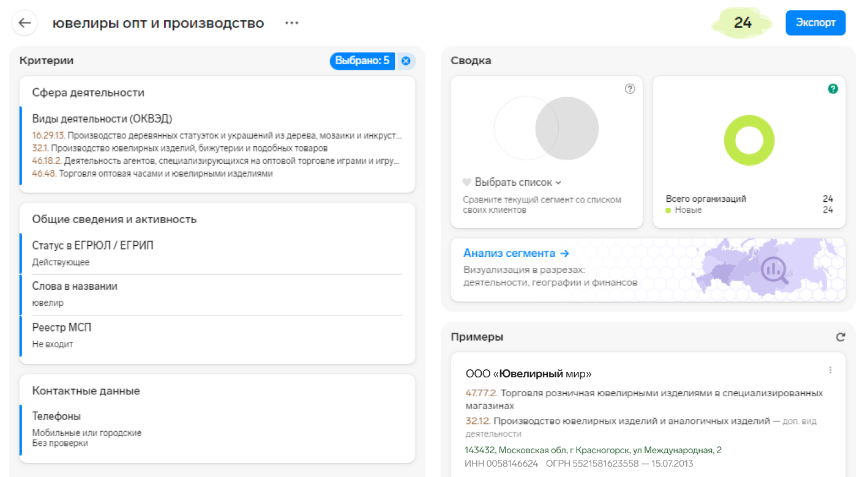
Task: Open the green help icon on organizations card
Action: click(x=832, y=89)
